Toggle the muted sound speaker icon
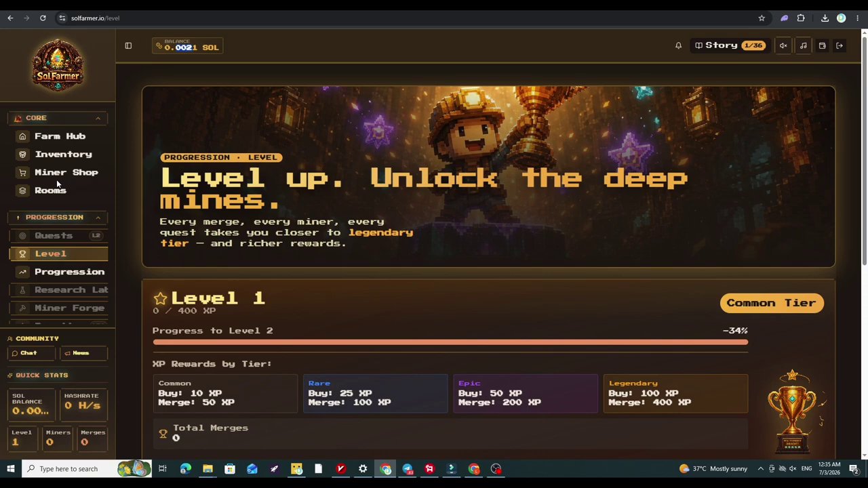Image resolution: width=868 pixels, height=488 pixels. point(783,45)
